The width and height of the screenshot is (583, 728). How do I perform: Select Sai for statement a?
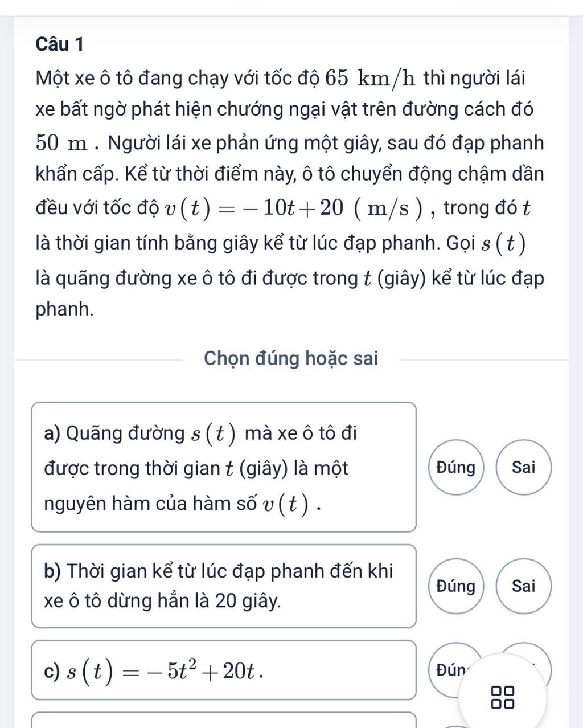pyautogui.click(x=524, y=468)
